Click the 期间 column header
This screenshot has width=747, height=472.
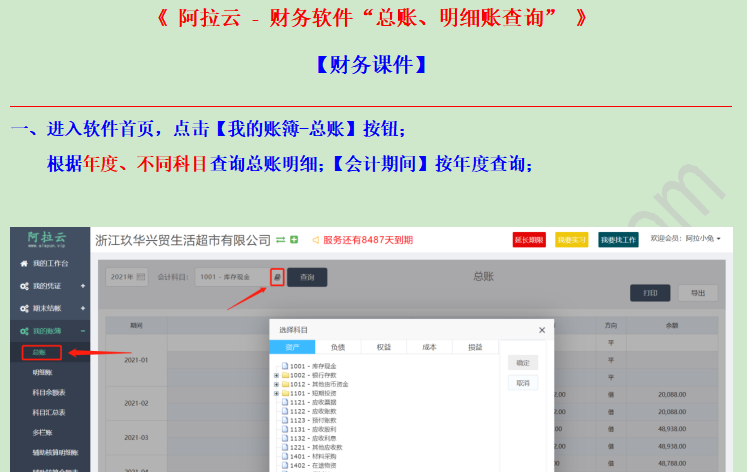(136, 325)
